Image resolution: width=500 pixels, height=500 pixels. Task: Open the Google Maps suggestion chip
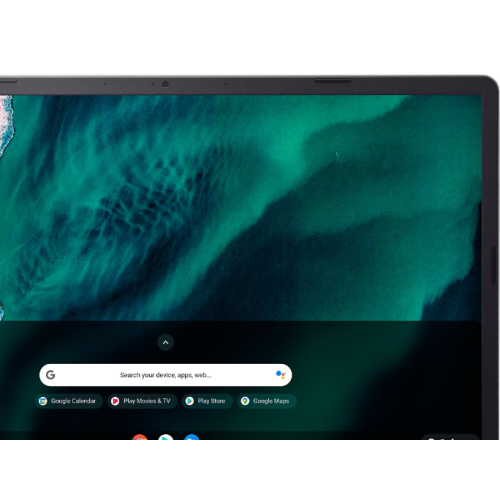[267, 401]
